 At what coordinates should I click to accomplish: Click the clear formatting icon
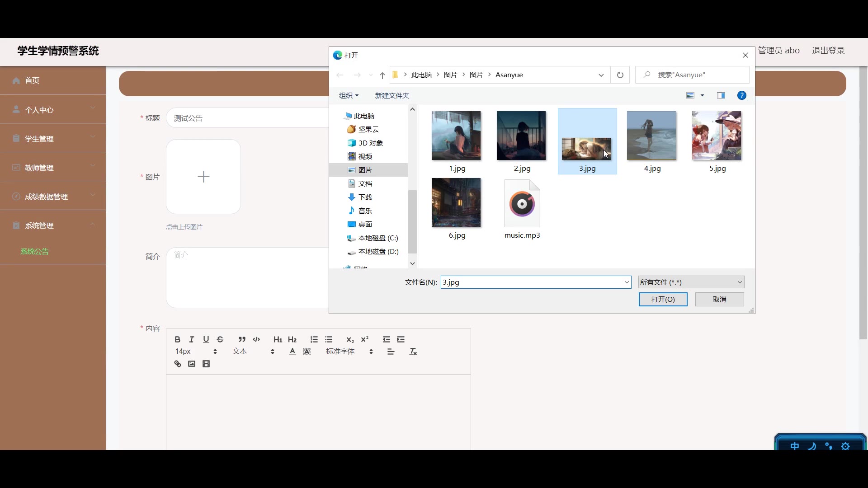(413, 352)
